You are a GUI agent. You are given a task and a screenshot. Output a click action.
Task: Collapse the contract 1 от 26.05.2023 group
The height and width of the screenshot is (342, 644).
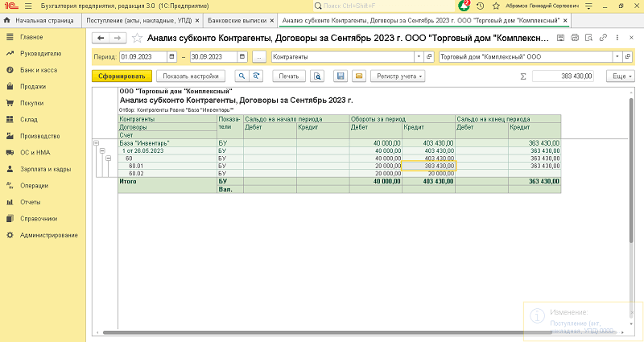(x=102, y=150)
